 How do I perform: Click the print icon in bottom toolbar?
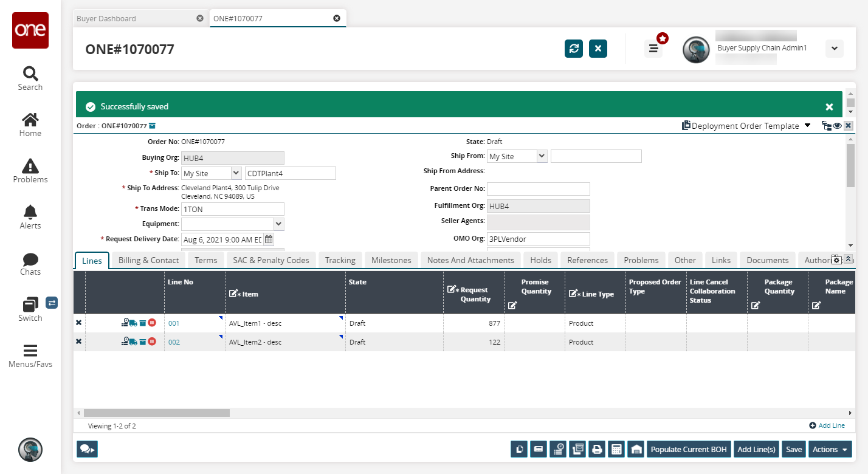pos(597,450)
